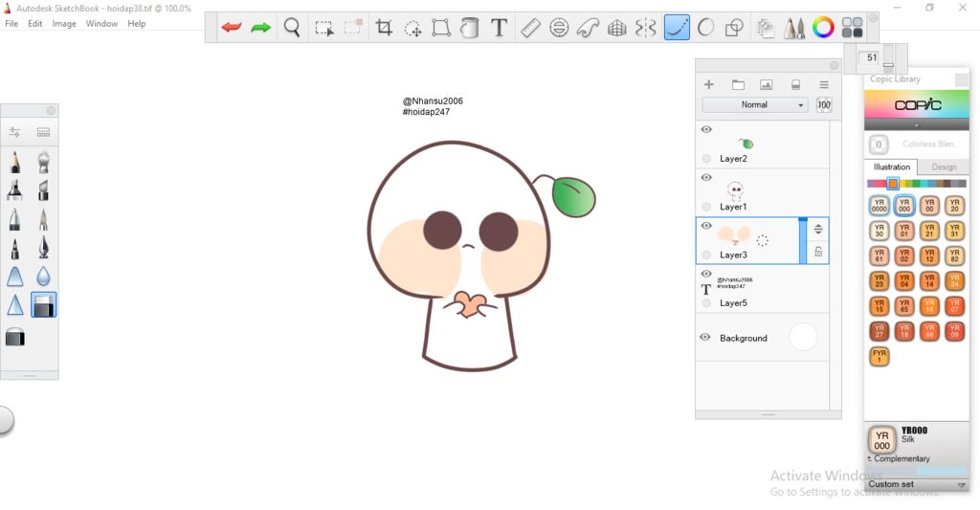Click the Background layer color circle
This screenshot has height=510, width=980.
click(x=803, y=338)
